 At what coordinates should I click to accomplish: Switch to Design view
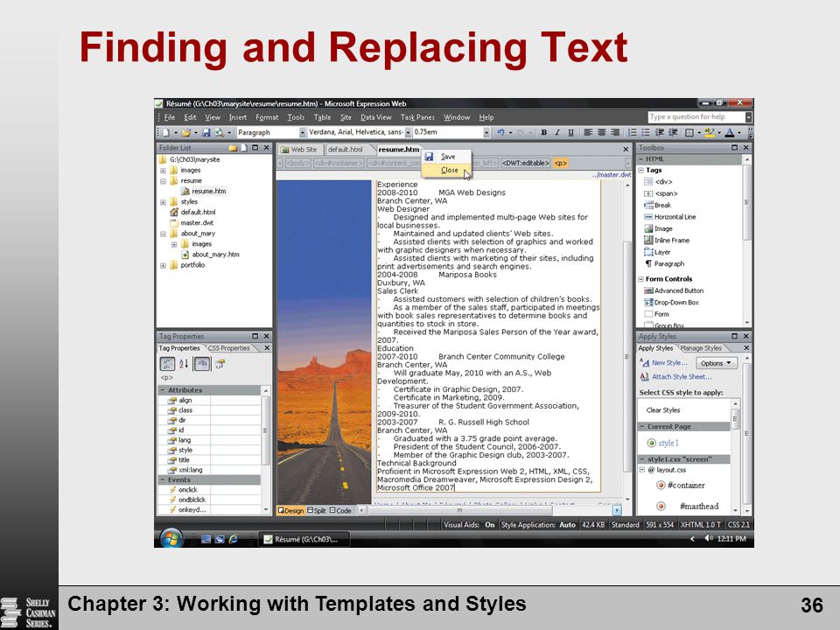coord(290,510)
